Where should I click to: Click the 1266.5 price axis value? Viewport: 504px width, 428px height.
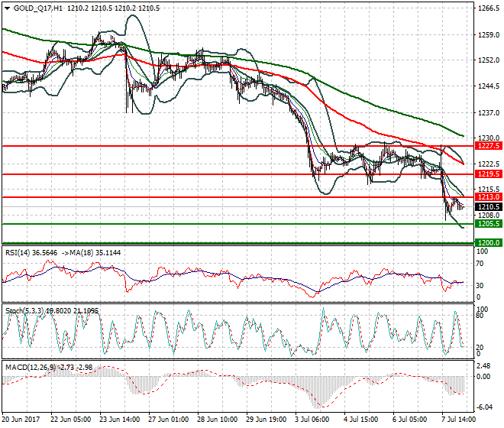click(489, 8)
